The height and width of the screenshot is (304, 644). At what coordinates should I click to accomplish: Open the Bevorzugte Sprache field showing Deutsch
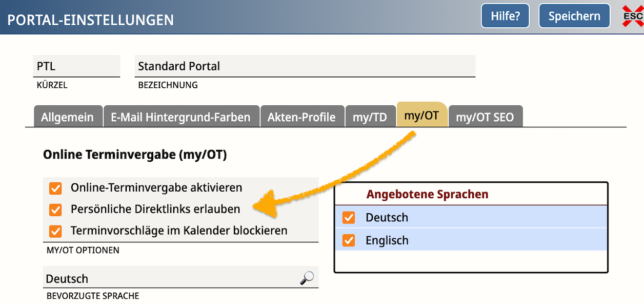(169, 279)
